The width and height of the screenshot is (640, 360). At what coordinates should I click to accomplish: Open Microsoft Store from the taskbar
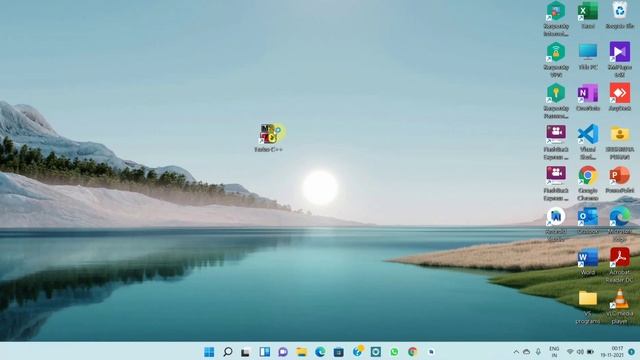point(338,352)
